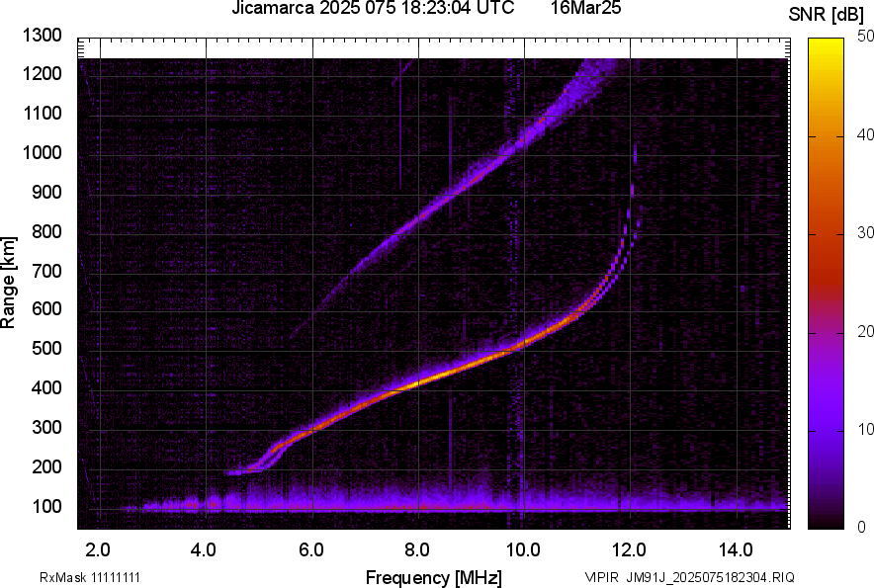Click the range tick label '500'
874x588 pixels.
point(46,348)
